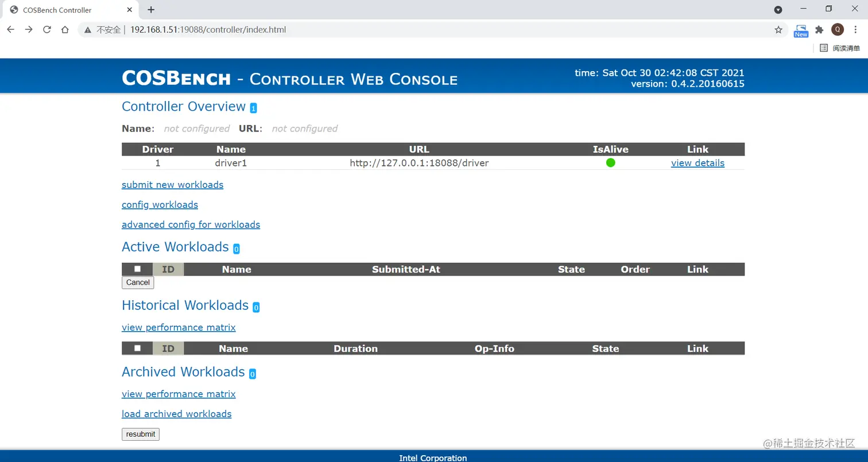Open advanced config for workloads link
868x462 pixels.
(x=191, y=224)
